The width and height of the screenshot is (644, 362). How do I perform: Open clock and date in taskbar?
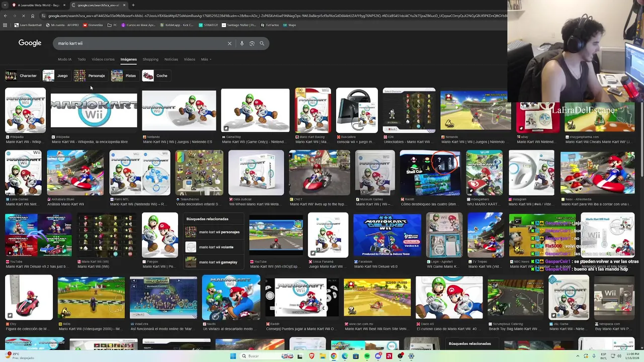coord(632,356)
